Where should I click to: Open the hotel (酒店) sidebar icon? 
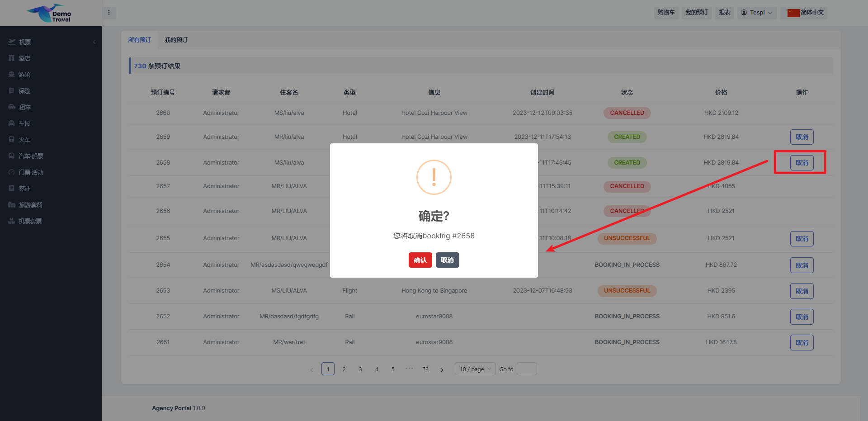click(x=12, y=58)
